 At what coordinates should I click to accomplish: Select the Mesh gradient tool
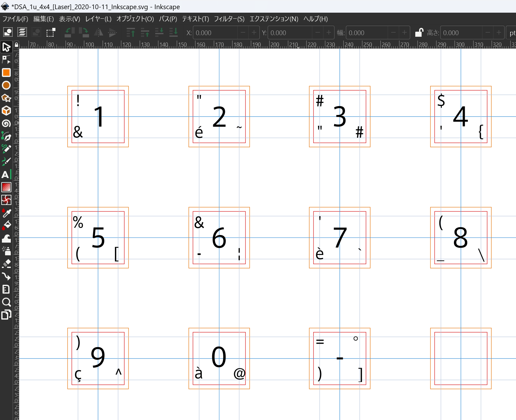6,200
